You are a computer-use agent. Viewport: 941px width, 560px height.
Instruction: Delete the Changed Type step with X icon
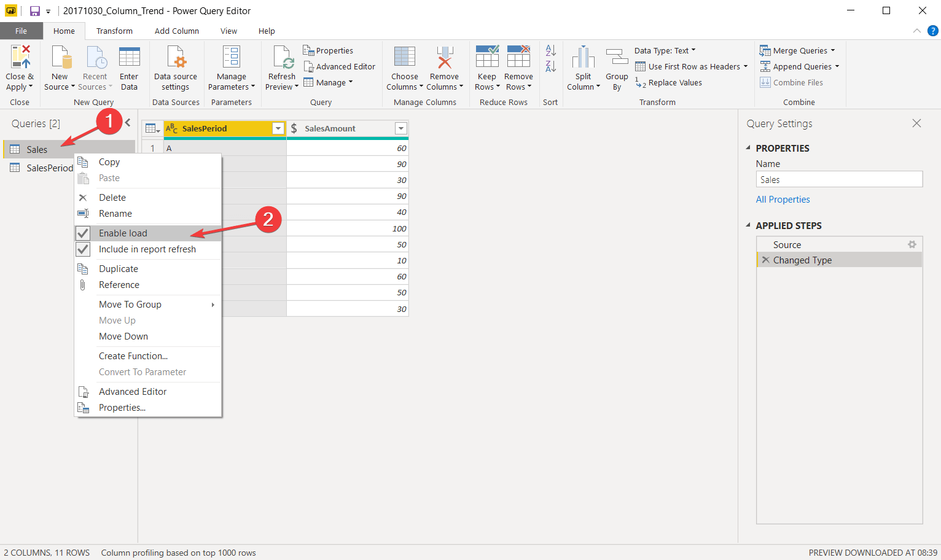(765, 260)
